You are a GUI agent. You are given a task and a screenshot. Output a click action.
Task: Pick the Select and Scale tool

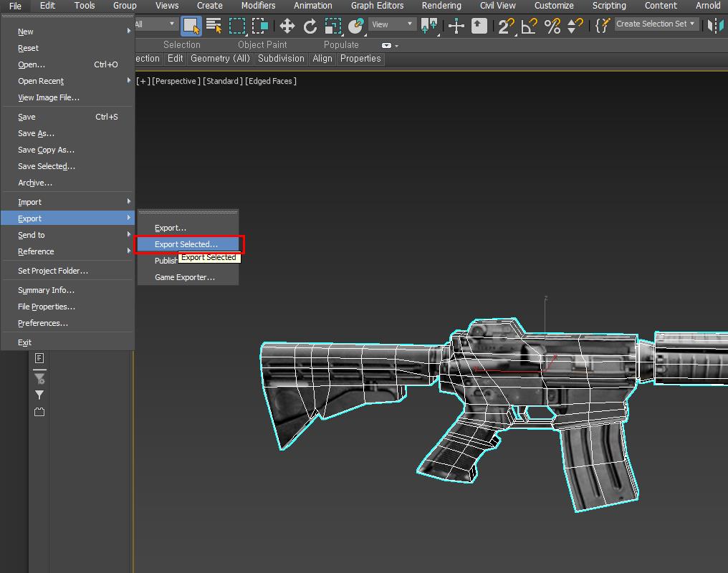tap(333, 27)
